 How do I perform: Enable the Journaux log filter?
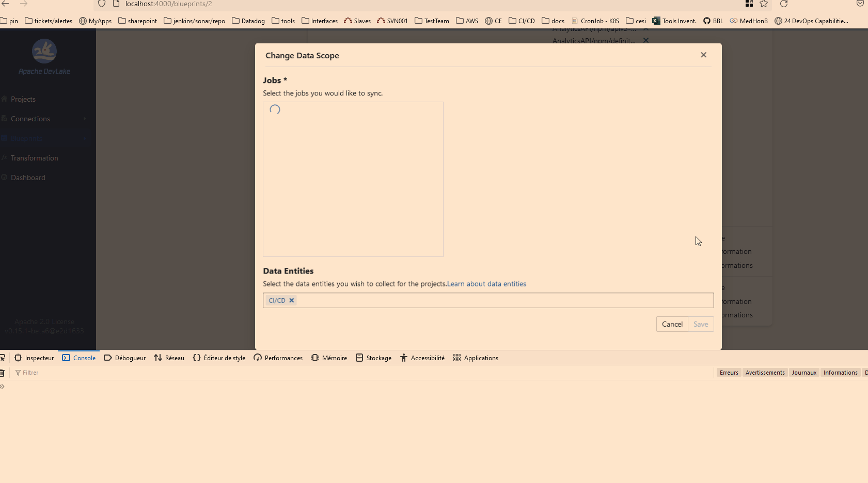coord(804,373)
